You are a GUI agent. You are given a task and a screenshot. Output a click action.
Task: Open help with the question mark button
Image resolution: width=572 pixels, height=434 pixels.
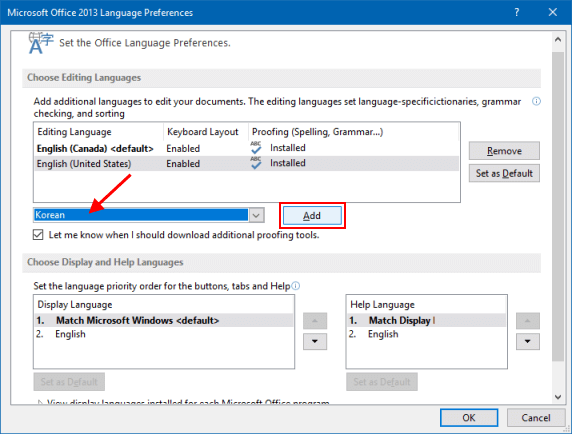click(517, 12)
